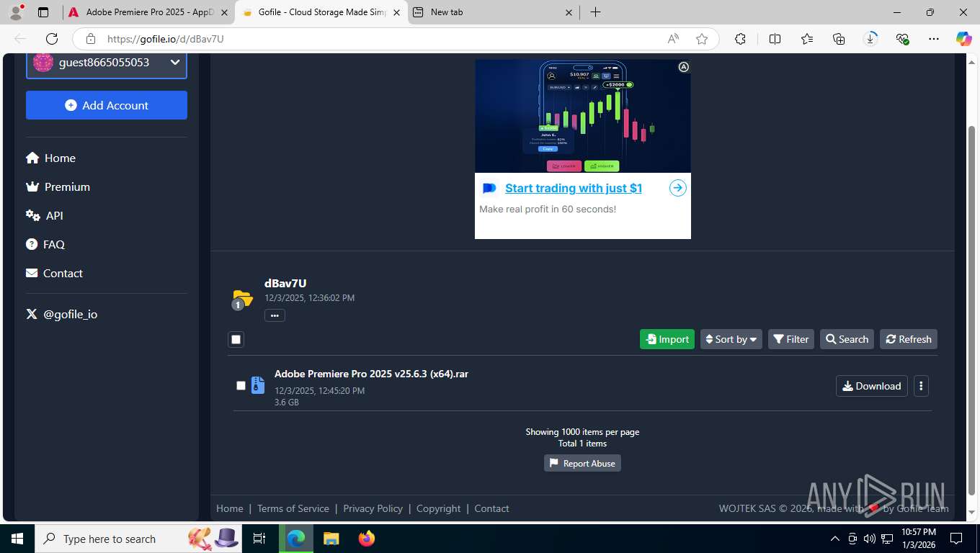Open notifications center icon
This screenshot has width=980, height=553.
coord(956,539)
